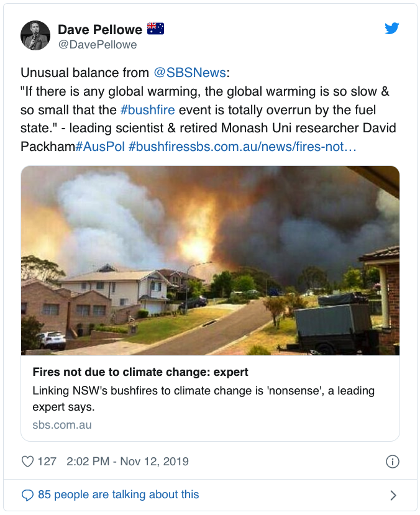
Task: Click the Twitter bird logo icon
Action: (x=391, y=28)
